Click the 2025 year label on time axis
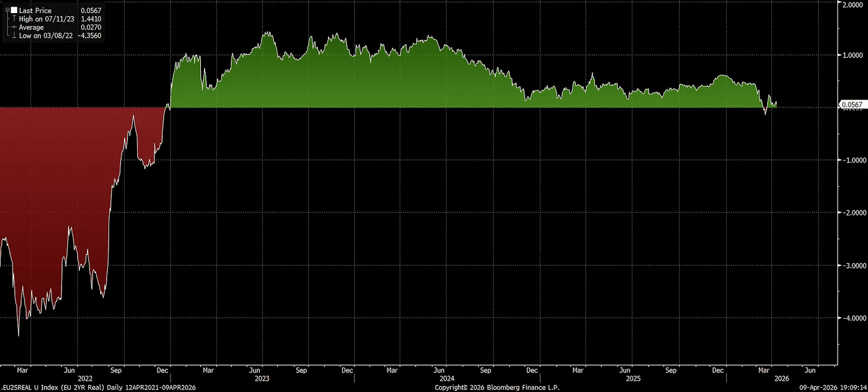 point(633,378)
